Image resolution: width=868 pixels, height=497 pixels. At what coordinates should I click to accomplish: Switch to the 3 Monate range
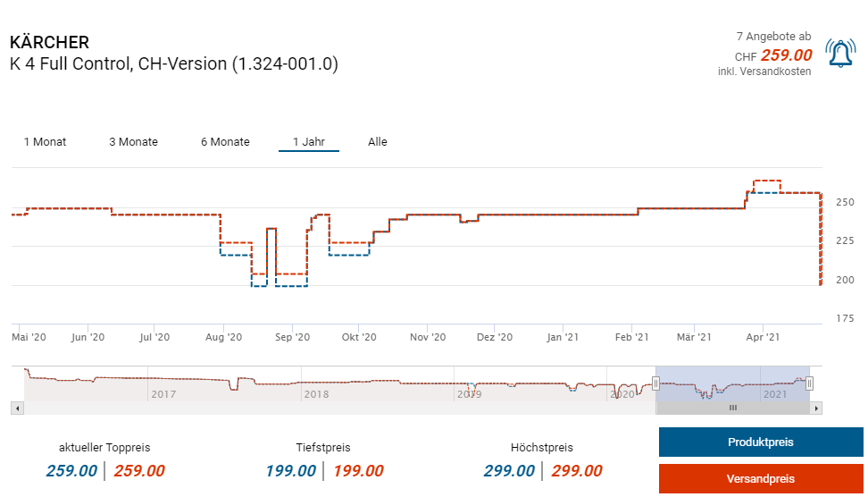click(x=133, y=142)
